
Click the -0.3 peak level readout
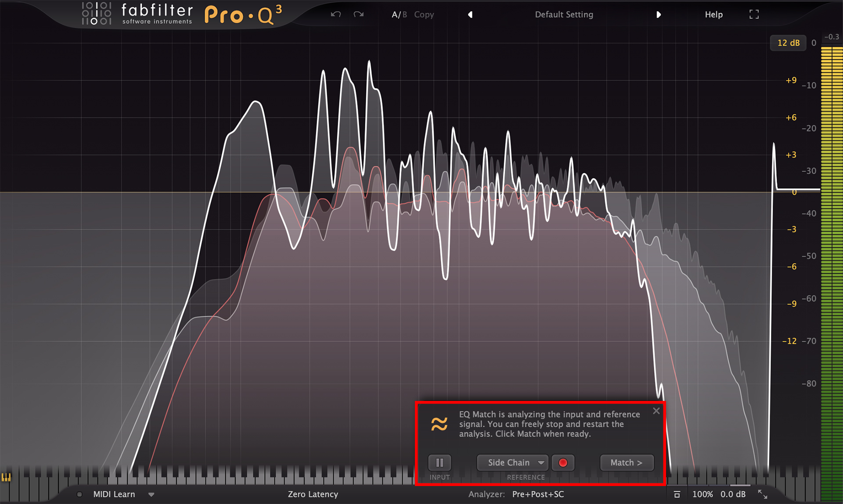tap(831, 37)
